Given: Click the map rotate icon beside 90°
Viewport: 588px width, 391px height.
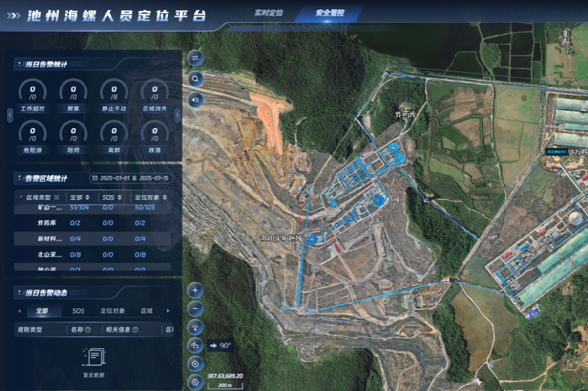Looking at the screenshot, I should pyautogui.click(x=195, y=346).
